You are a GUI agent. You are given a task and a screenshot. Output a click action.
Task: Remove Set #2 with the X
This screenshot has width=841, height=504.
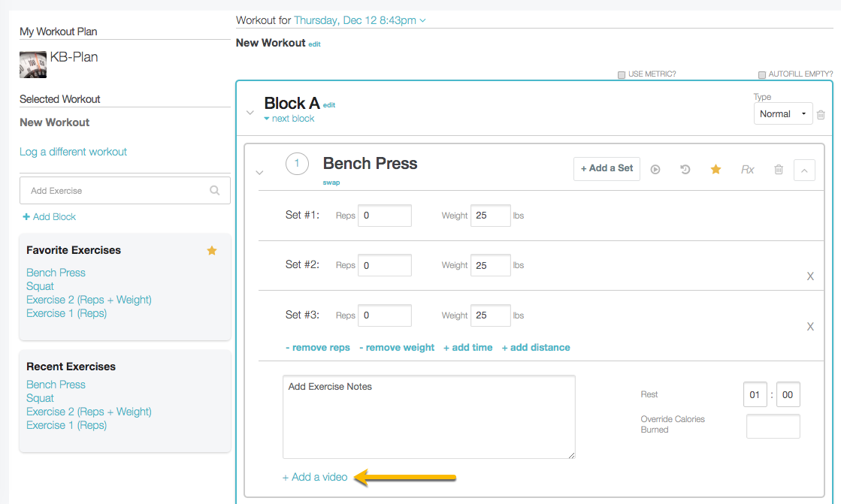coord(810,276)
